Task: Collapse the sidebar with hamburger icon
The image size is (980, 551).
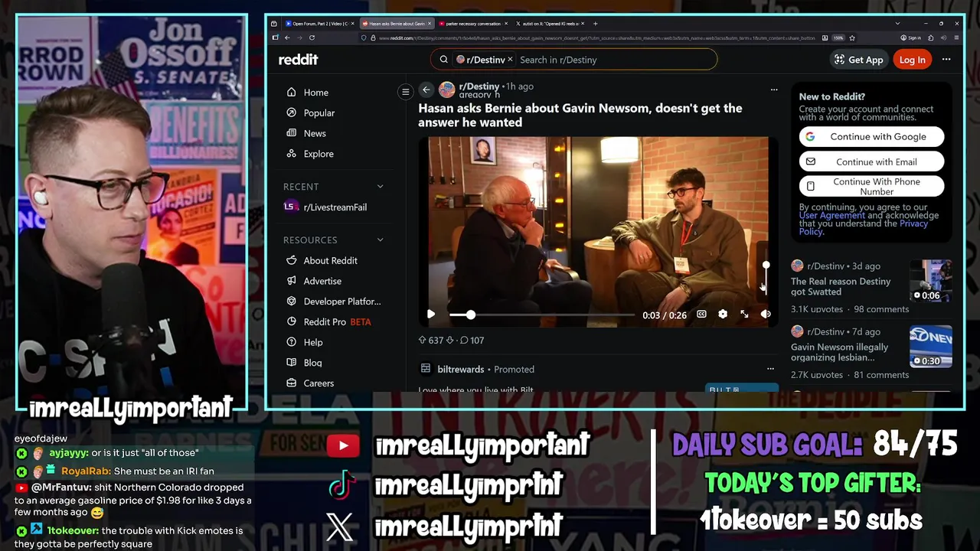Action: 406,92
